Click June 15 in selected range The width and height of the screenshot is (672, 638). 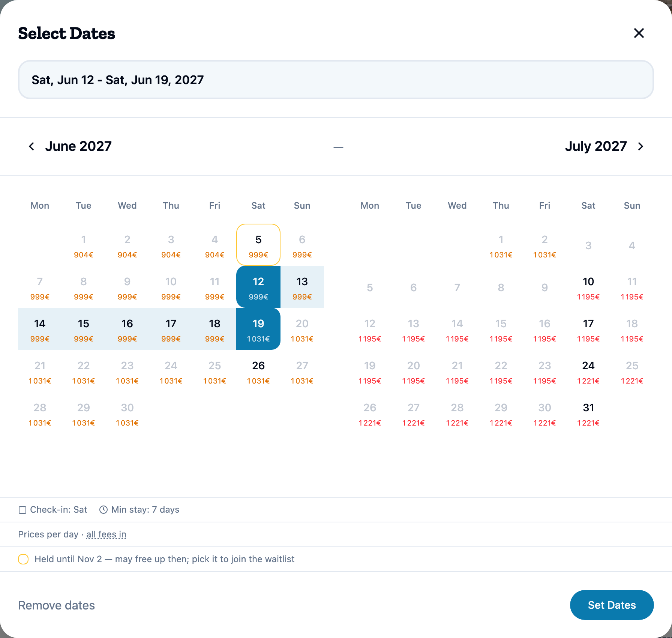click(x=84, y=329)
